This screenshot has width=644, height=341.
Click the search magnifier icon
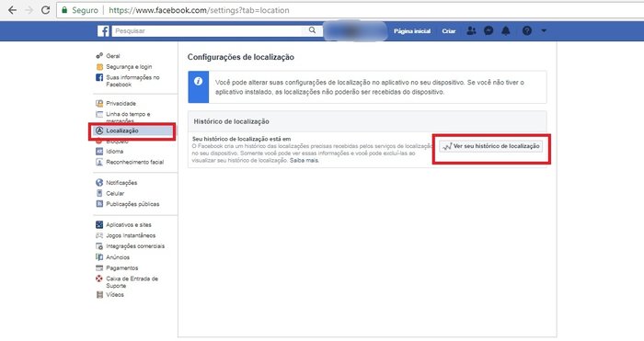[x=312, y=30]
